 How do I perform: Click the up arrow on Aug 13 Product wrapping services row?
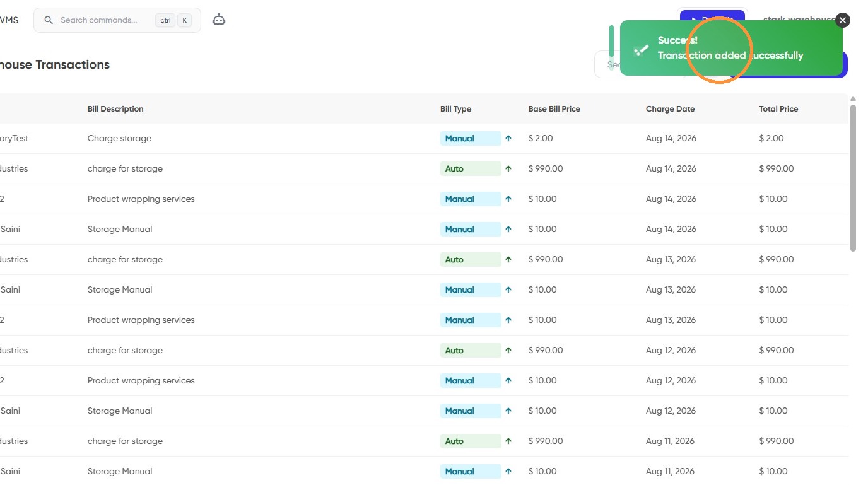click(x=508, y=320)
